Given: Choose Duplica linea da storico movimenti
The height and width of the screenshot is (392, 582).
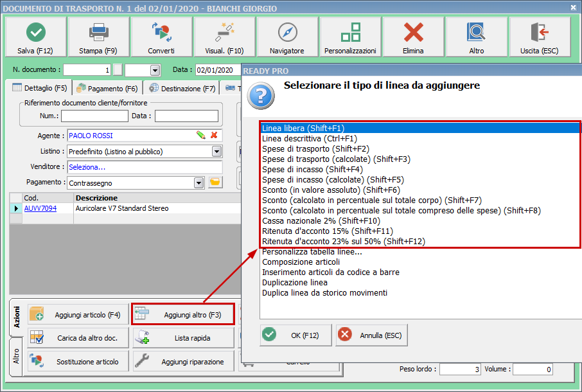Looking at the screenshot, I should (421, 293).
